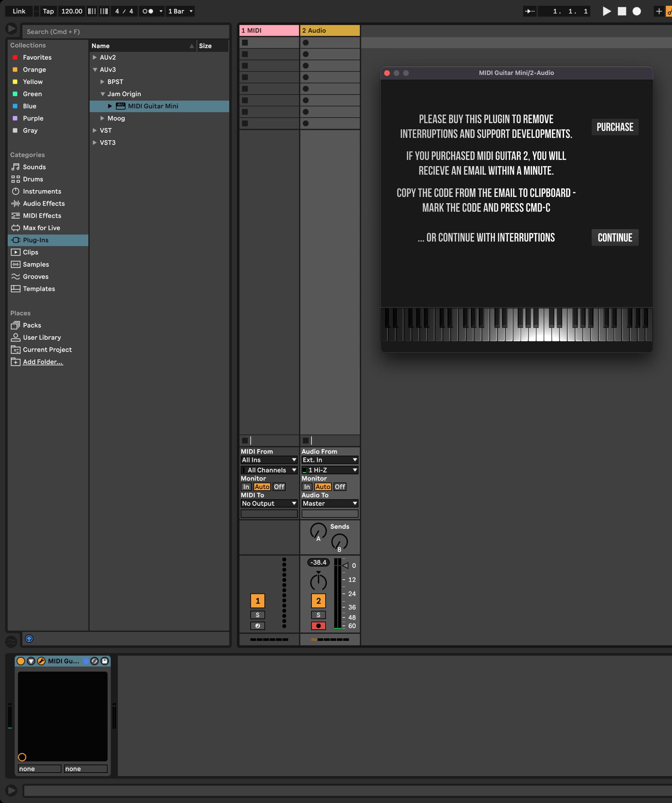
Task: Open the Audio From Ext. In dropdown
Action: point(330,460)
